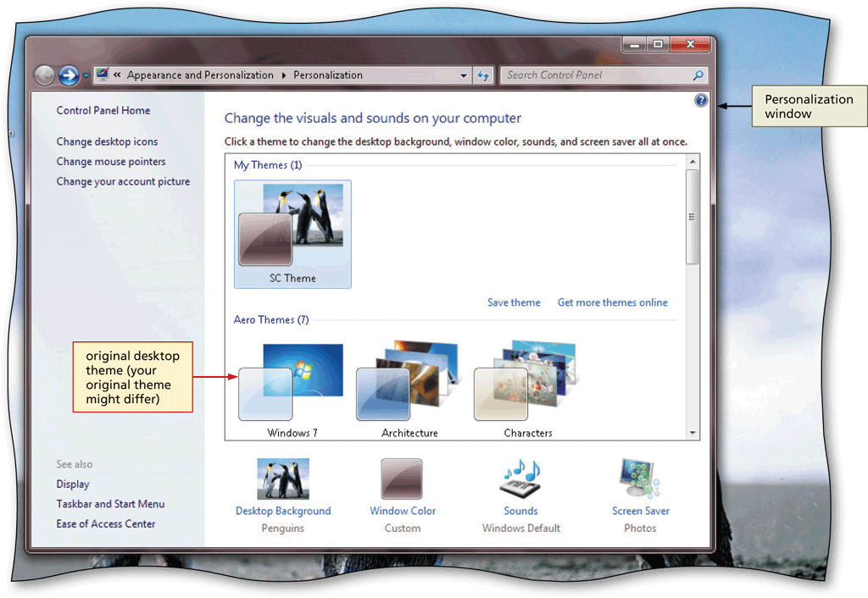The image size is (868, 598).
Task: Open the address bar history dropdown
Action: coord(464,75)
